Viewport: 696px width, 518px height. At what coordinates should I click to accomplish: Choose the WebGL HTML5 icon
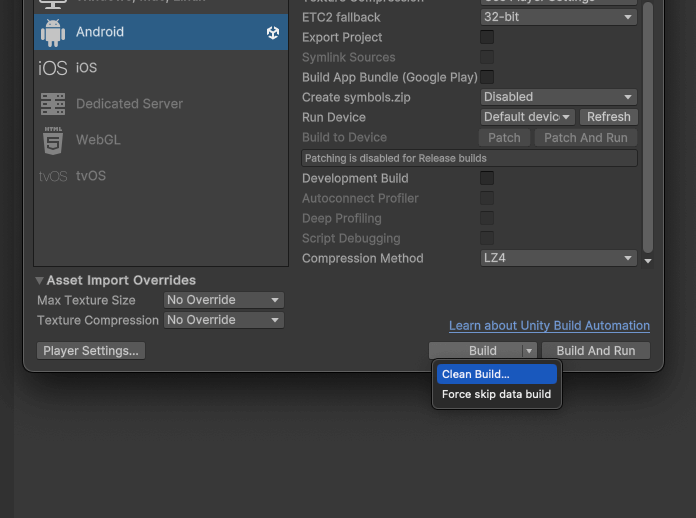52,140
